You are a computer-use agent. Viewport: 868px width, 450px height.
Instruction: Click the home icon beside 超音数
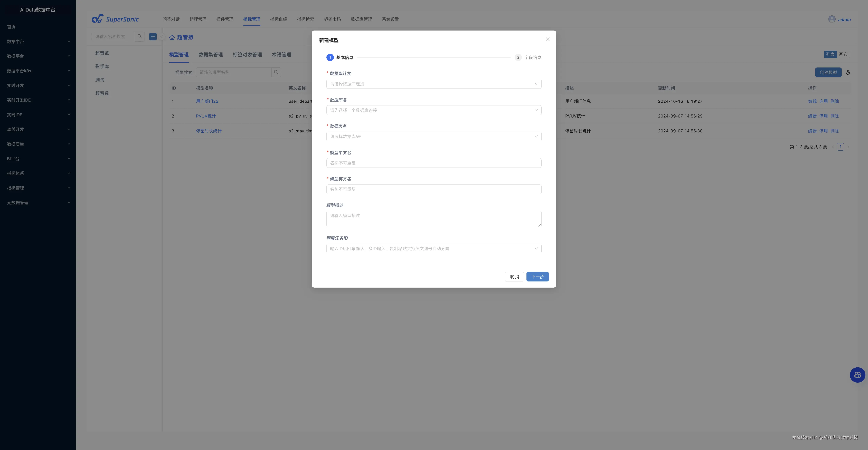pos(172,37)
